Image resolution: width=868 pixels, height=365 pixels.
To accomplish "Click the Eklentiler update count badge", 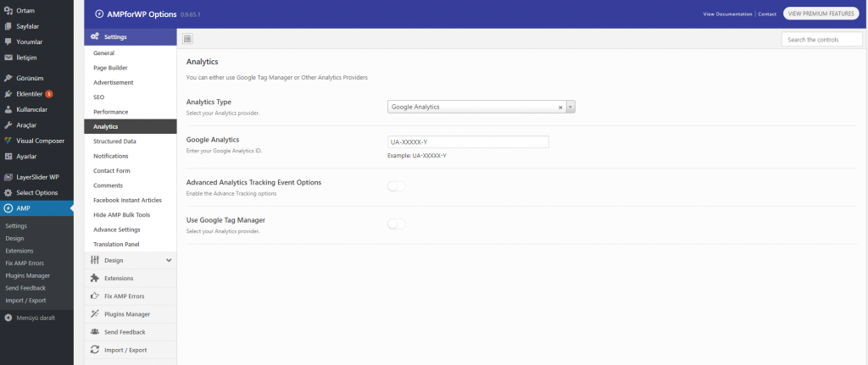I will [x=49, y=94].
